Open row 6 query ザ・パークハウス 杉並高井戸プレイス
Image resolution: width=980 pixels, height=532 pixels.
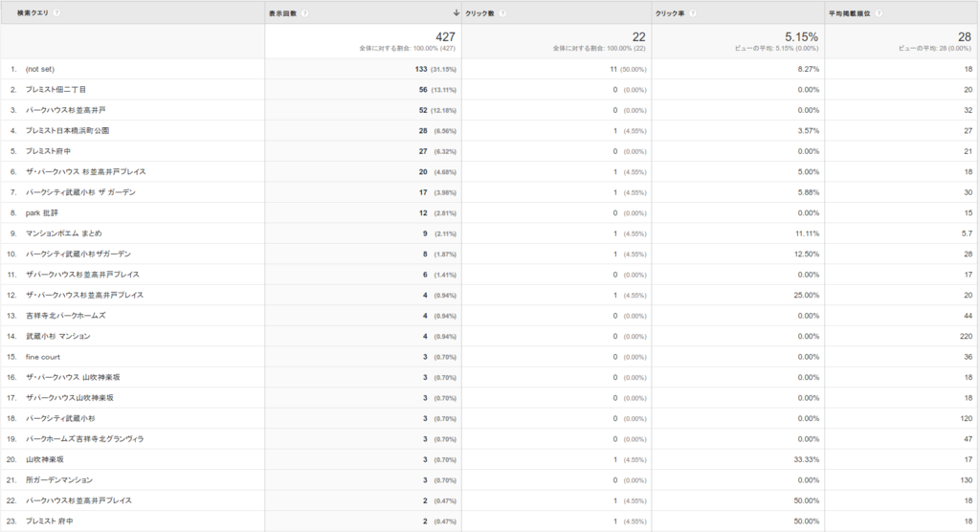[85, 172]
